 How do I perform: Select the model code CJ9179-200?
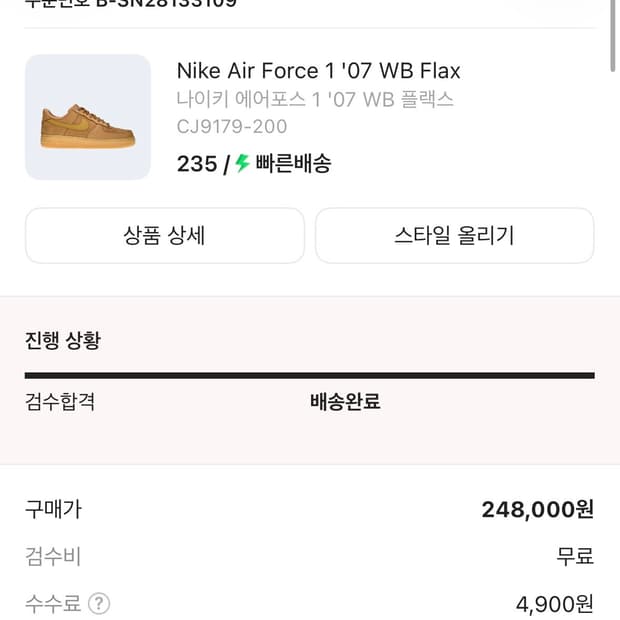pos(232,126)
